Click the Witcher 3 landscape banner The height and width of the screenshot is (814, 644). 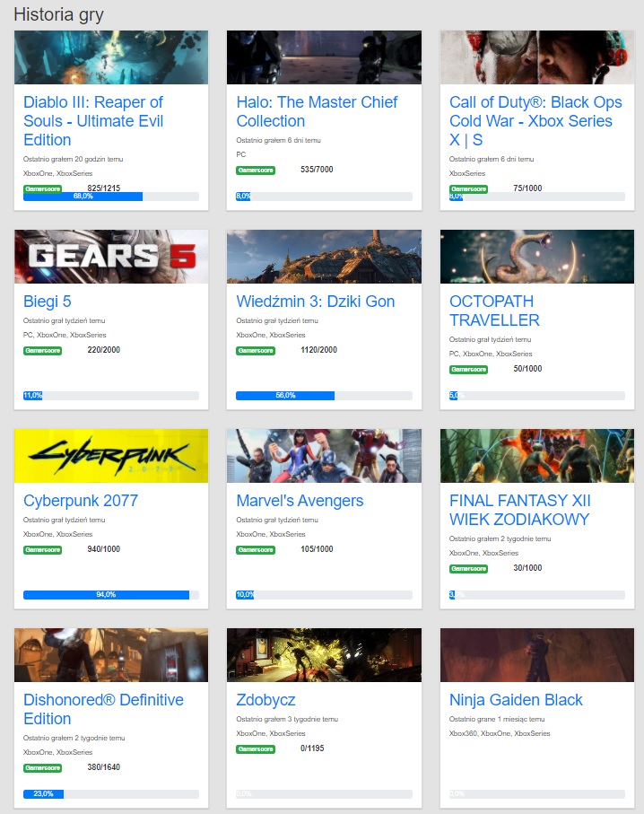coord(324,257)
